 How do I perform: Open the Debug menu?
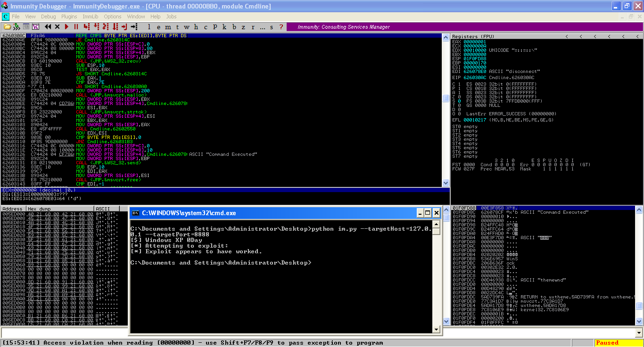coord(48,16)
